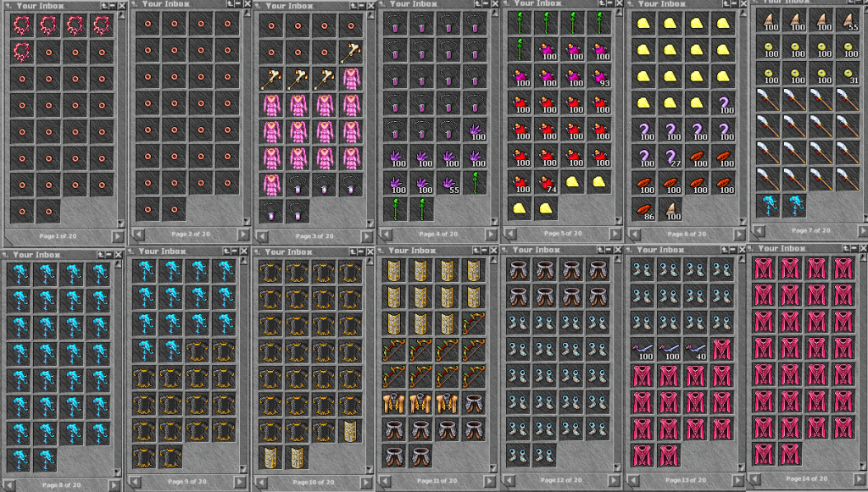The width and height of the screenshot is (868, 492).
Task: Go back a page from Page 9 inbox
Action: 135,482
